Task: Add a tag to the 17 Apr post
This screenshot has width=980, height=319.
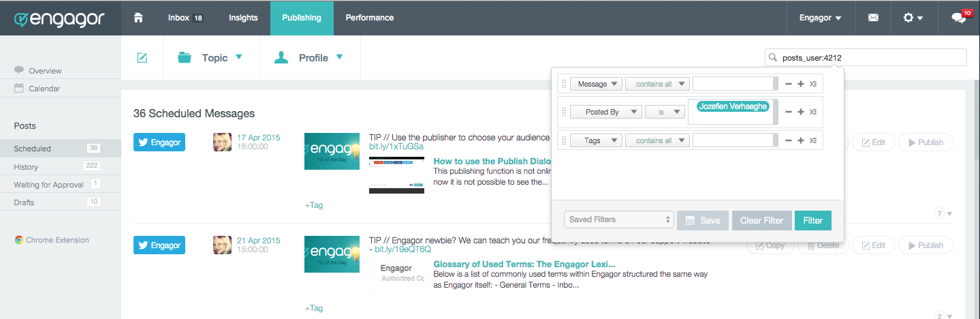Action: [314, 204]
